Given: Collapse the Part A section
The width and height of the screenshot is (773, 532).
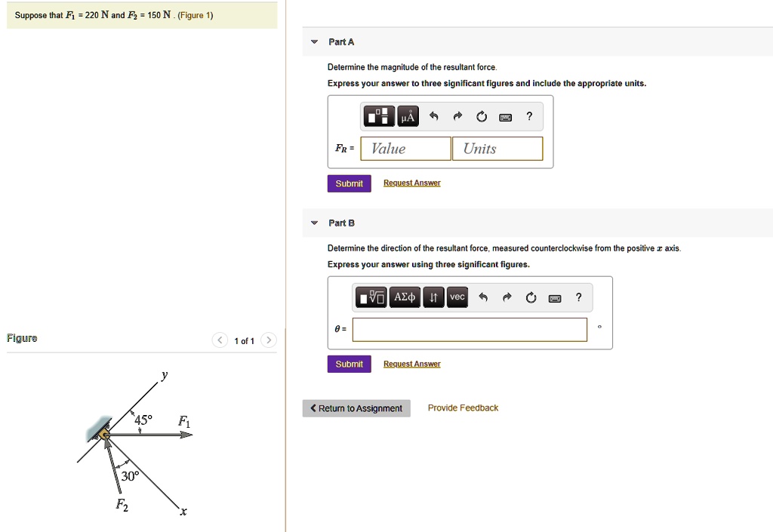Looking at the screenshot, I should tap(314, 42).
